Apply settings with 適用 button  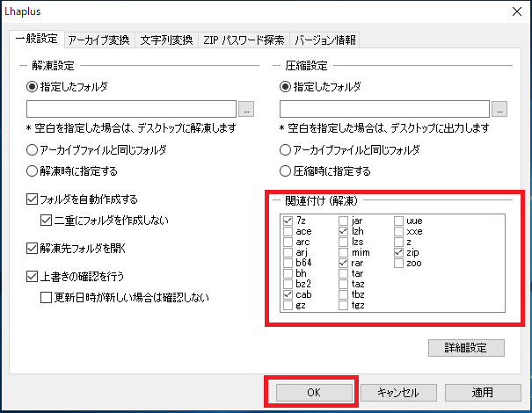[483, 393]
